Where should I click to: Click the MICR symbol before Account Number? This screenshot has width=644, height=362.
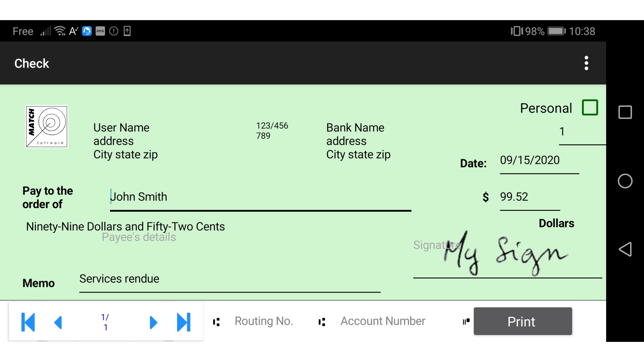click(x=322, y=322)
